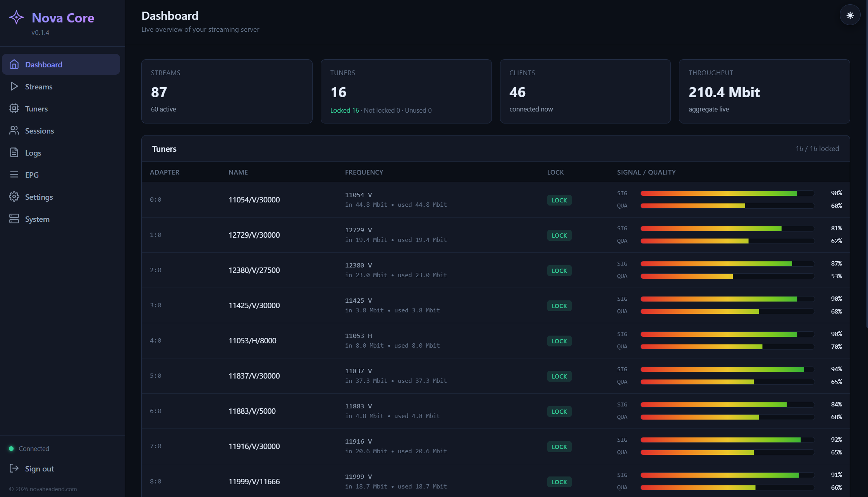The image size is (868, 497).
Task: Open the Dashboard menu item
Action: (61, 64)
